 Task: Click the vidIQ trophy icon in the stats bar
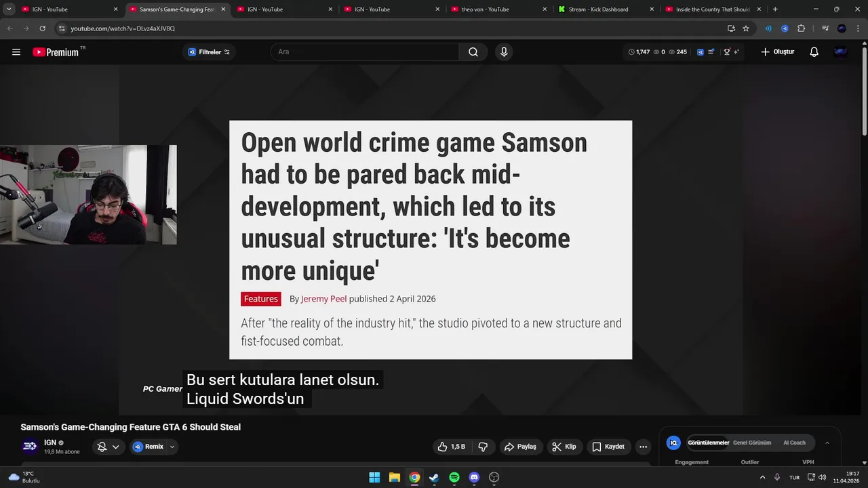(x=727, y=52)
